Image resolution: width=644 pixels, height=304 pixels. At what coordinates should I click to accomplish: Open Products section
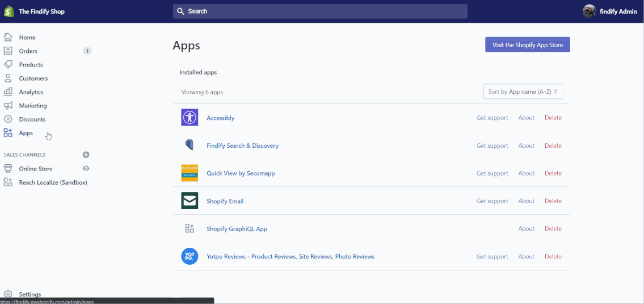tap(31, 65)
